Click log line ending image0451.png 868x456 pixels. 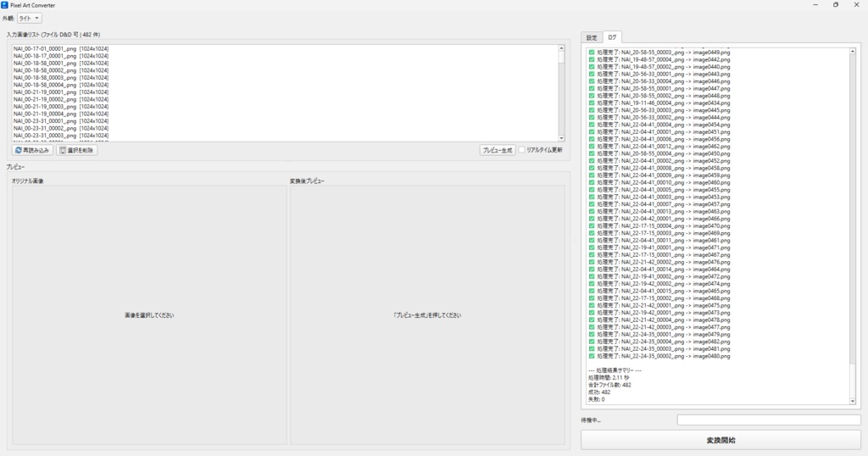point(659,131)
